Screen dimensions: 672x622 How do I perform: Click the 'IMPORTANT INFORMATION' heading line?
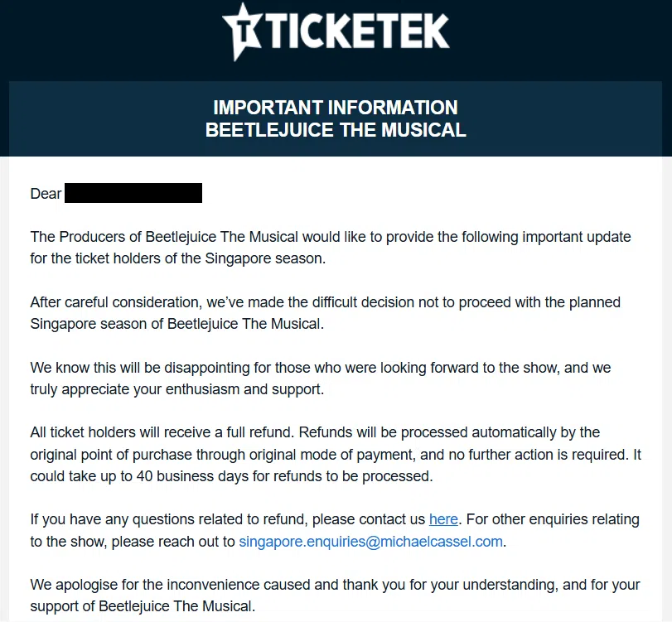[x=336, y=108]
